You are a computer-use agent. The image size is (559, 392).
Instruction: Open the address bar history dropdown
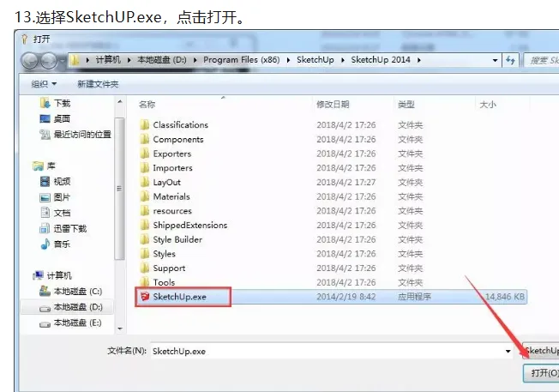coord(495,60)
